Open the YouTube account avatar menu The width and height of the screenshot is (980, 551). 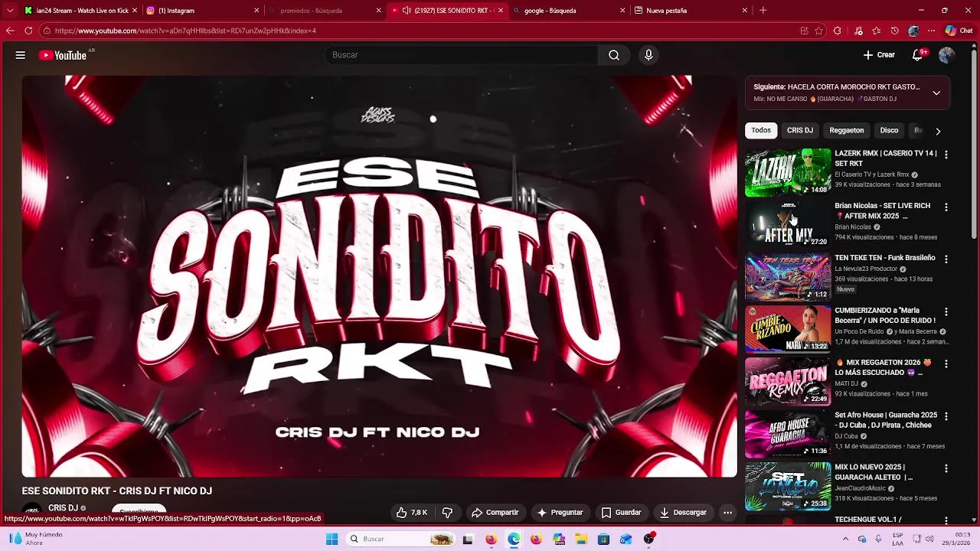(x=946, y=55)
